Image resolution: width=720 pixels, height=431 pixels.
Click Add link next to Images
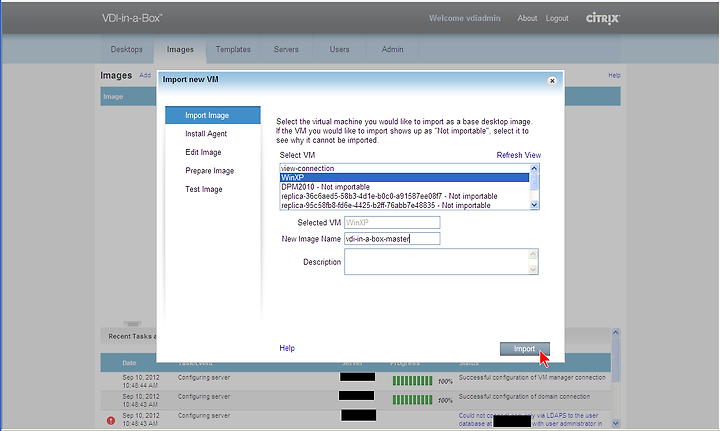pos(145,75)
